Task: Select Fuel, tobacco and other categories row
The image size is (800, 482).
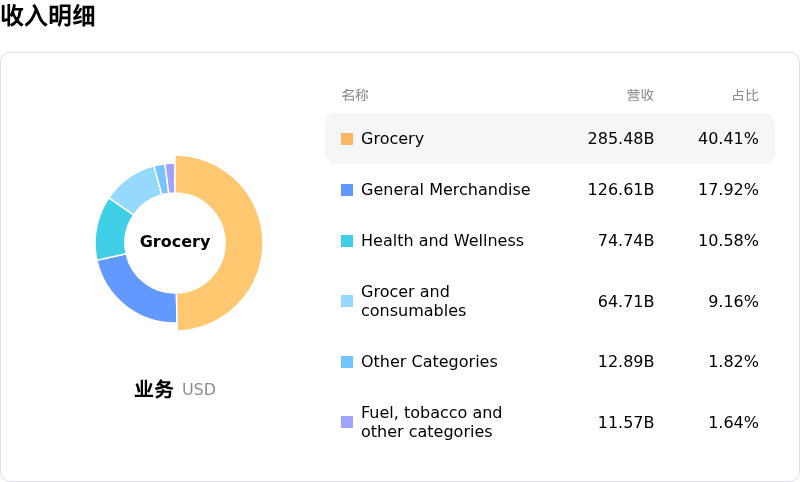Action: [431, 422]
